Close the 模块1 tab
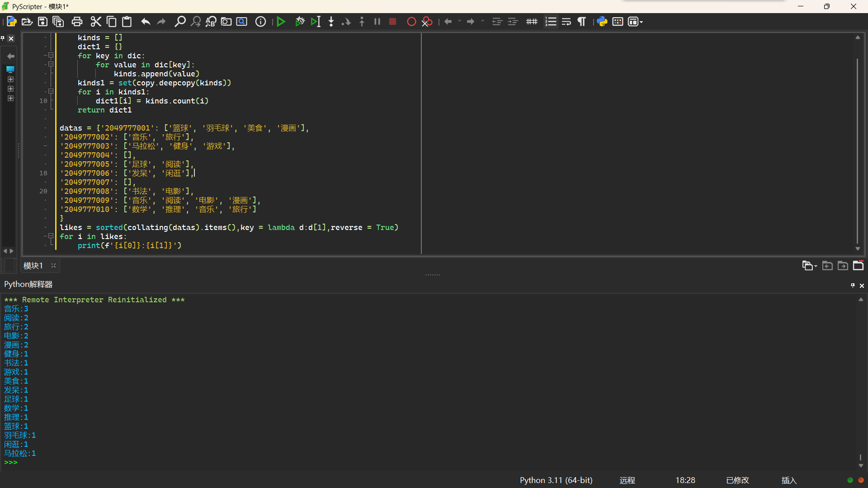868x488 pixels. pyautogui.click(x=53, y=266)
